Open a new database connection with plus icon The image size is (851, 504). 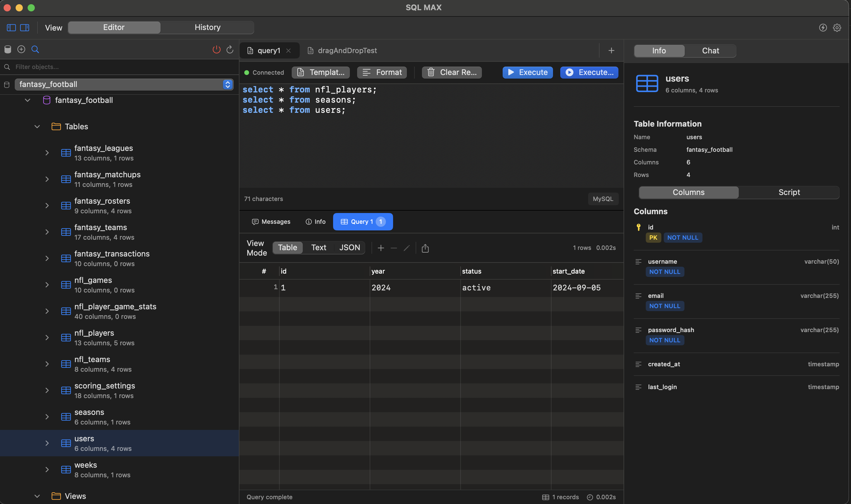(x=21, y=49)
